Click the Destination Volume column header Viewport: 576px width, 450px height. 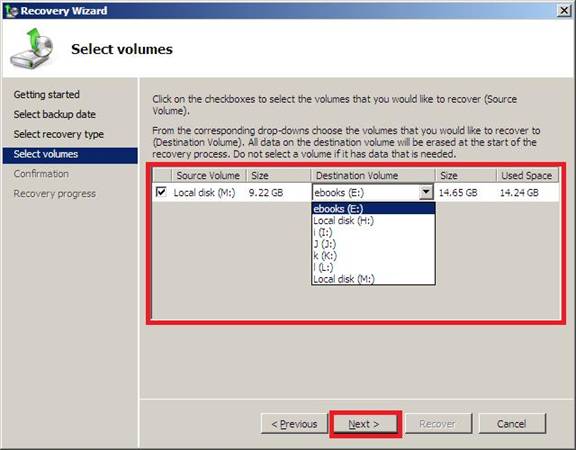[373, 176]
